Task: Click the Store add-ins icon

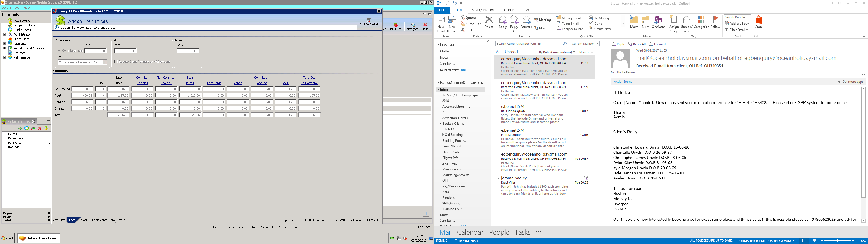Action: pos(759,20)
